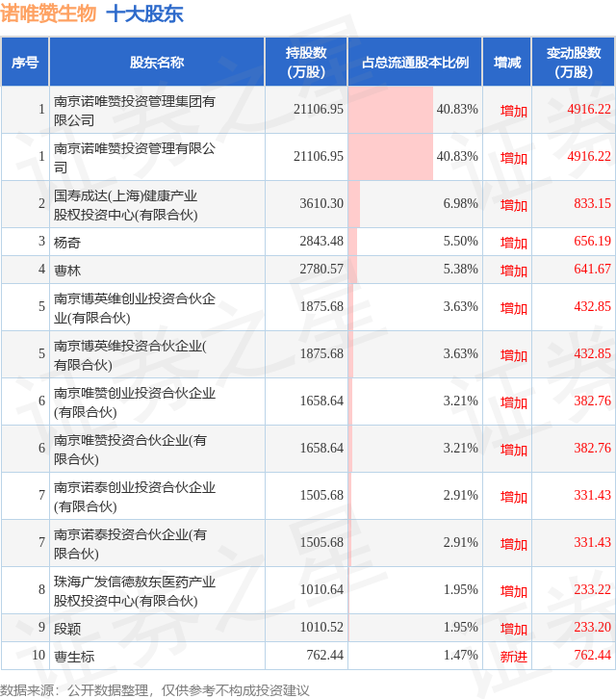Click the 40.83% proportion bar in first row
The image size is (616, 699).
(391, 110)
